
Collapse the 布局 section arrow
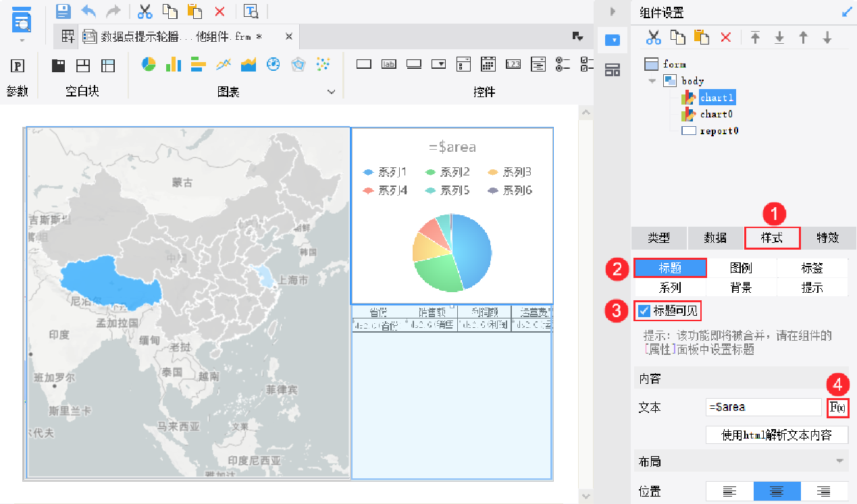839,461
